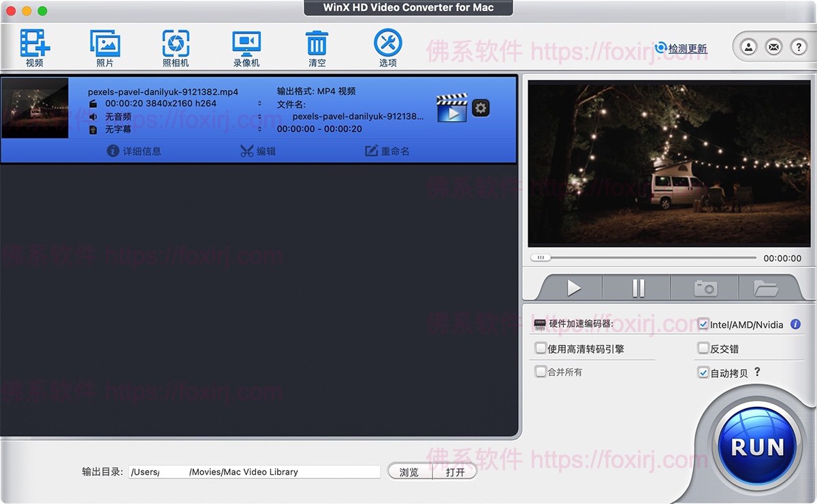Viewport: 817px width, 504px height.
Task: Toggle 反交错 deinterlacing
Action: (703, 348)
